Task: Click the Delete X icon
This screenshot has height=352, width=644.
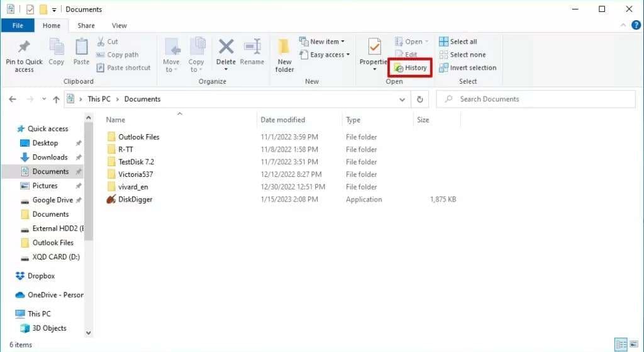Action: 226,47
